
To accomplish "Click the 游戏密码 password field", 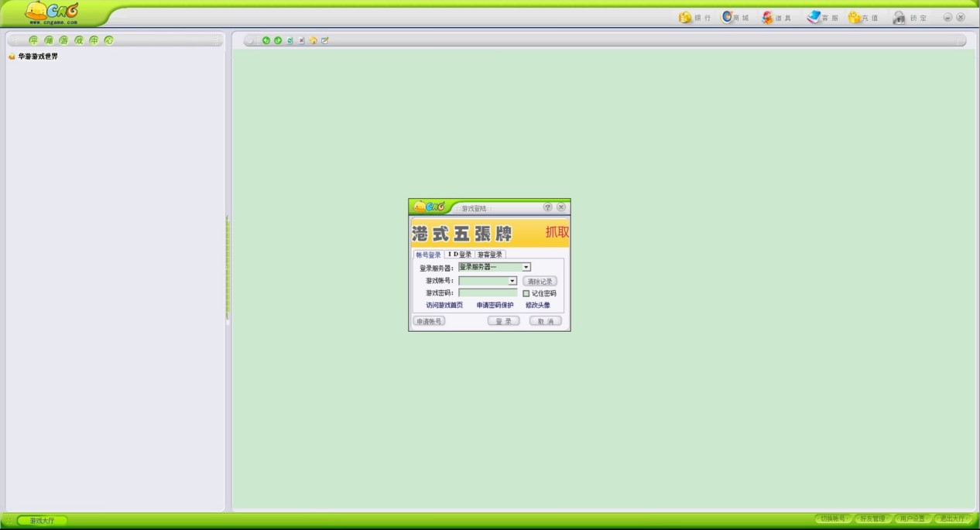I will 488,293.
